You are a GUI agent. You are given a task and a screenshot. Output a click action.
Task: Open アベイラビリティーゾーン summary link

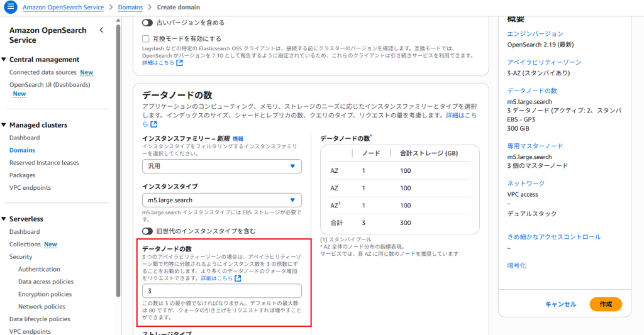tap(544, 62)
